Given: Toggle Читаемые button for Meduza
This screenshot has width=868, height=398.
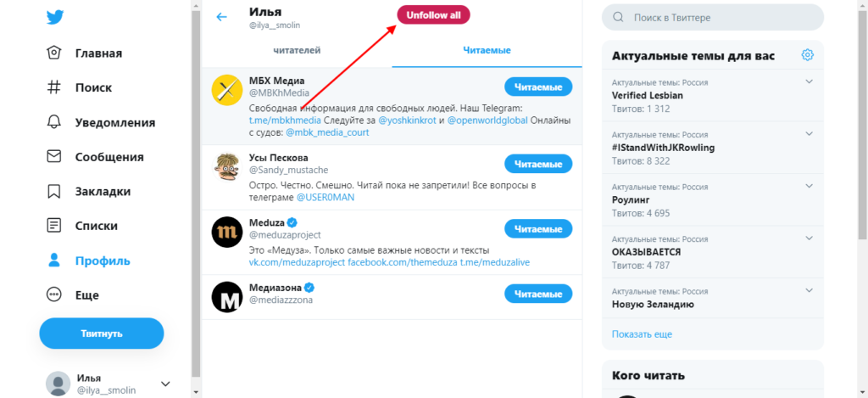Looking at the screenshot, I should point(538,228).
